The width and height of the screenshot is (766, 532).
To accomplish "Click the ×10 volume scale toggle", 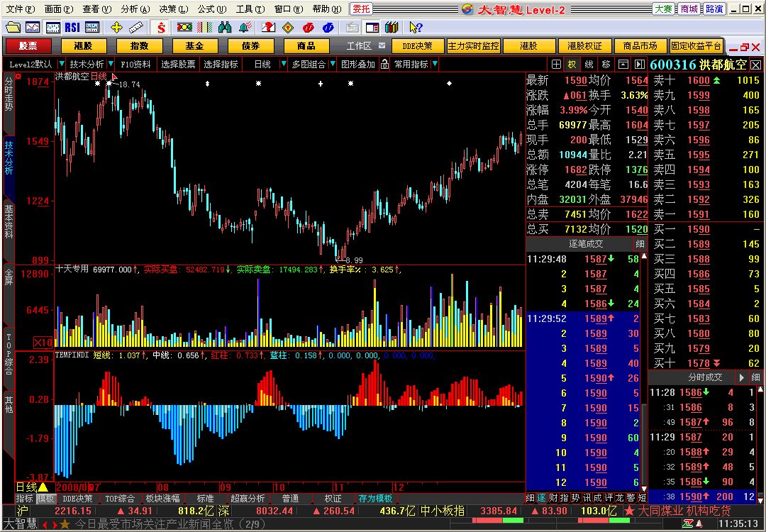I will pos(43,342).
